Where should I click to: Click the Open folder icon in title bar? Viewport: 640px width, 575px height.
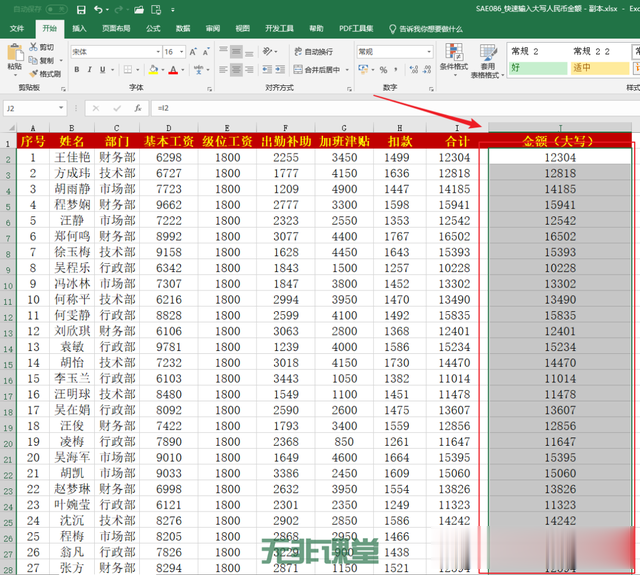[x=139, y=10]
